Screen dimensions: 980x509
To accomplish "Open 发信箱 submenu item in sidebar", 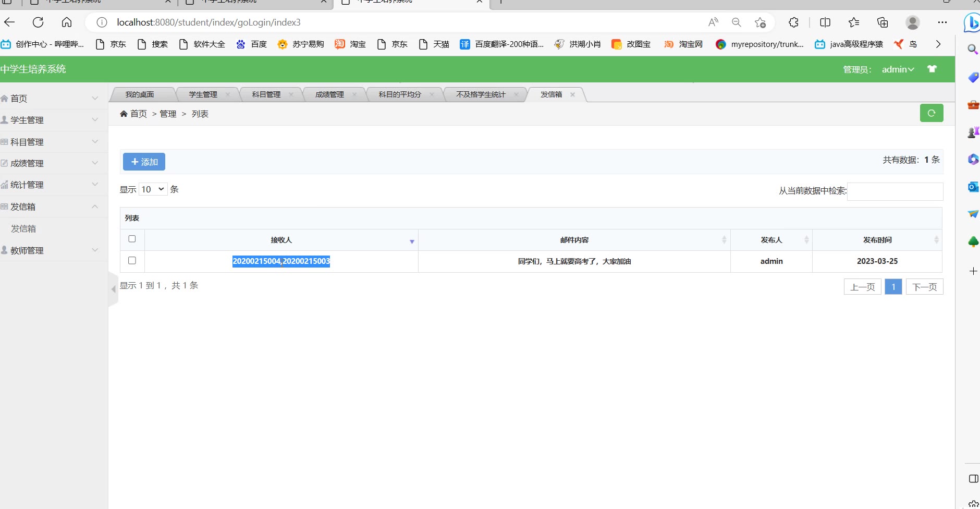I will coord(23,228).
